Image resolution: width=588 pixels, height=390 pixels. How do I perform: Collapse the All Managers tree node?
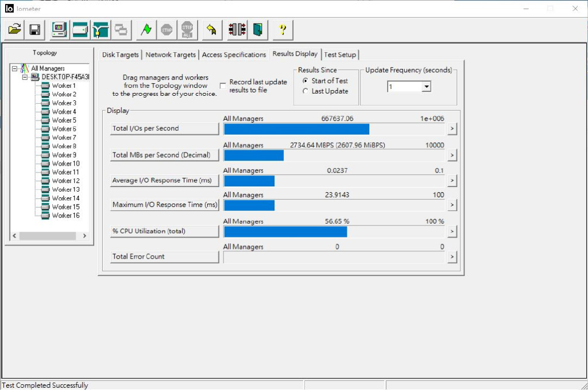tap(15, 68)
